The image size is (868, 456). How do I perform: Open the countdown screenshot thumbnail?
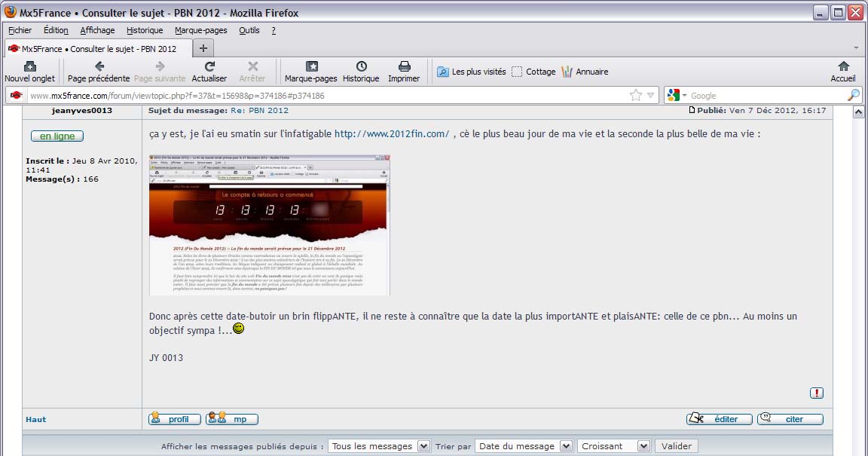coord(270,225)
